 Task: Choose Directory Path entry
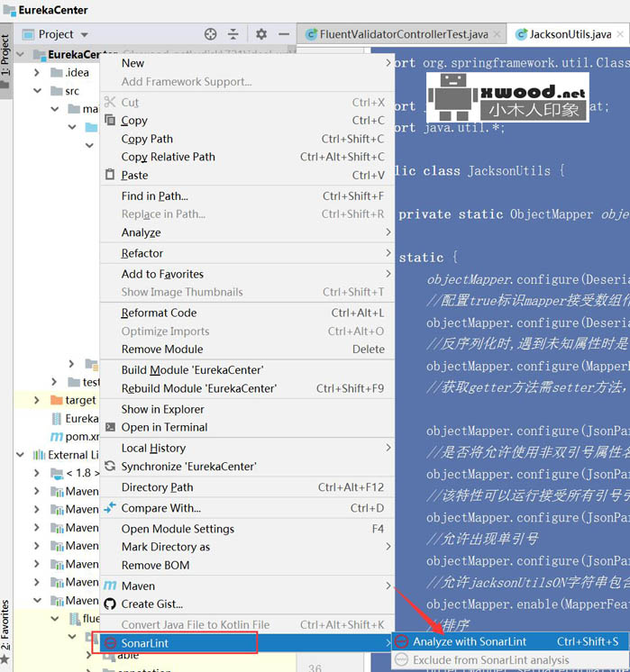(x=247, y=487)
